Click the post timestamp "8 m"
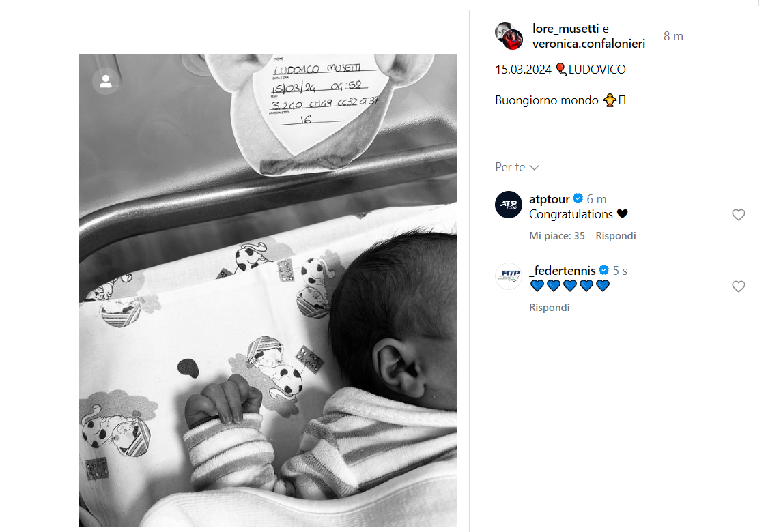The width and height of the screenshot is (781, 532). [x=673, y=36]
